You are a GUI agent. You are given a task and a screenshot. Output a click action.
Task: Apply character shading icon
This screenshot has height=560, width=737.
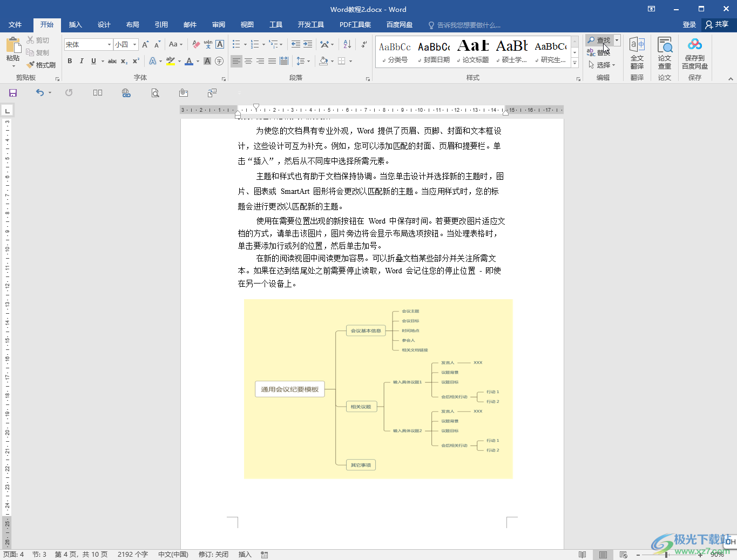click(207, 61)
